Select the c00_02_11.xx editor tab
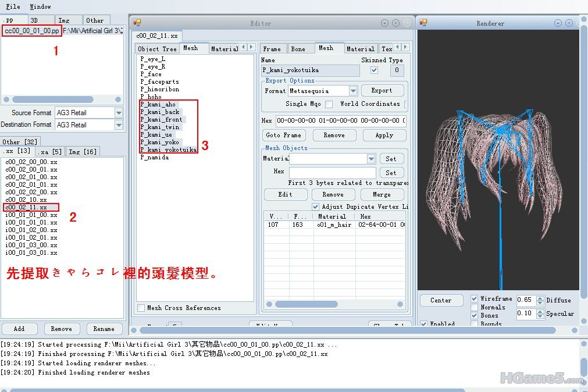The height and width of the screenshot is (392, 588). (157, 35)
